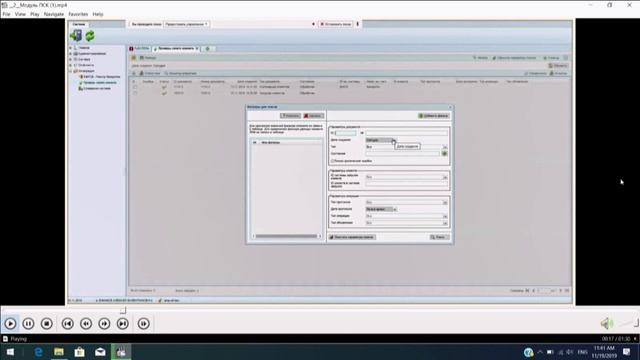Click the red-X delete filter button
640x360 pixels.
[x=313, y=116]
